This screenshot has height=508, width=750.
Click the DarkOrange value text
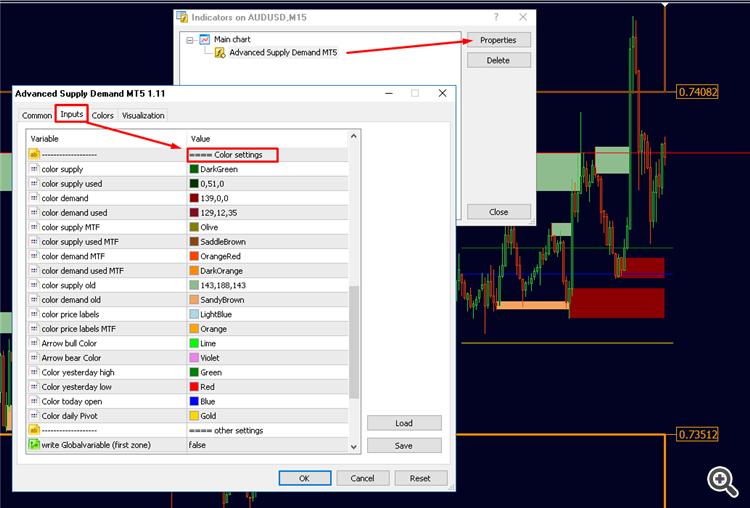pyautogui.click(x=221, y=271)
